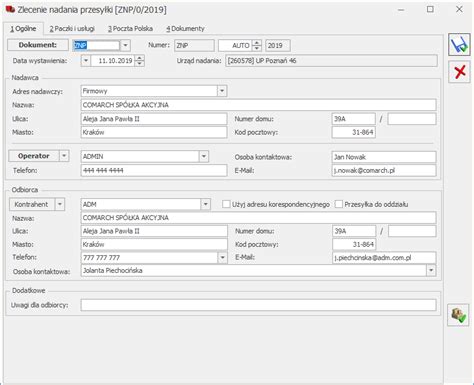
Task: Open the Poczta Polska tab
Action: [x=130, y=29]
